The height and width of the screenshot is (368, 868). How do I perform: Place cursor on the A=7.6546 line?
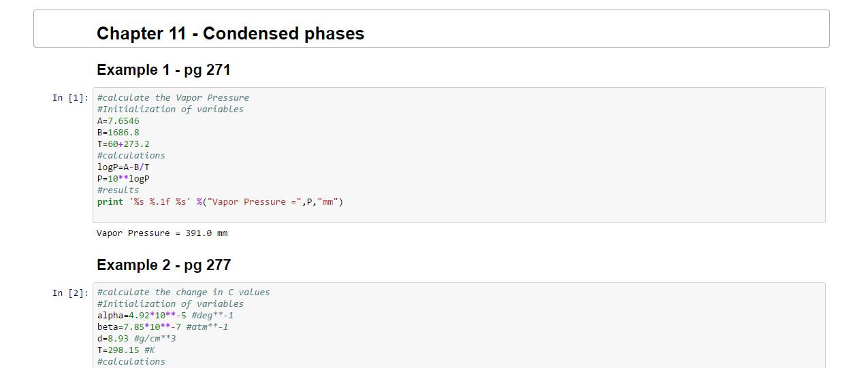(118, 120)
